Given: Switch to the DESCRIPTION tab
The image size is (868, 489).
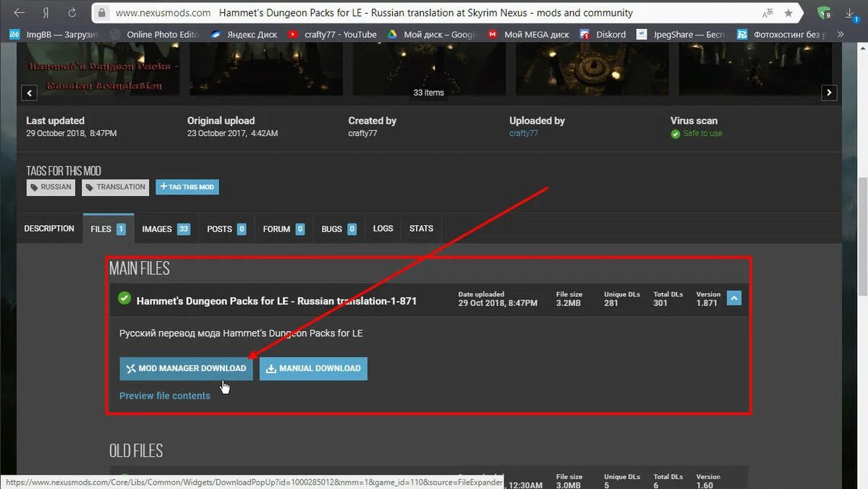Looking at the screenshot, I should (49, 229).
